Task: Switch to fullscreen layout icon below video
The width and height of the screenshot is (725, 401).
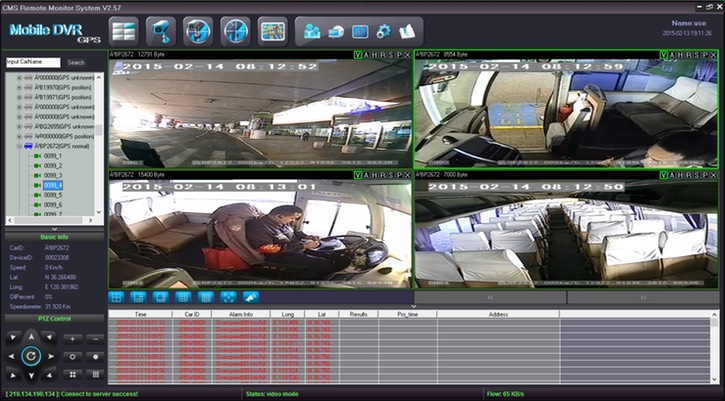Action: coord(227,297)
